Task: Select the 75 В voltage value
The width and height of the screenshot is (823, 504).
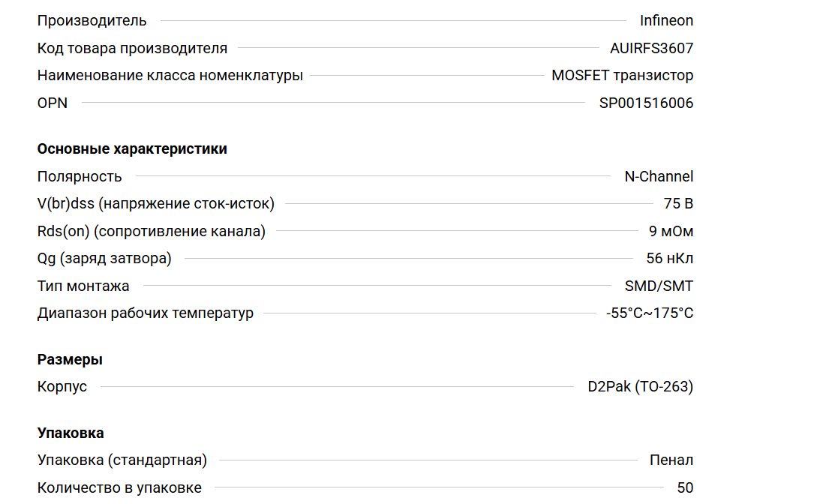Action: pyautogui.click(x=678, y=203)
